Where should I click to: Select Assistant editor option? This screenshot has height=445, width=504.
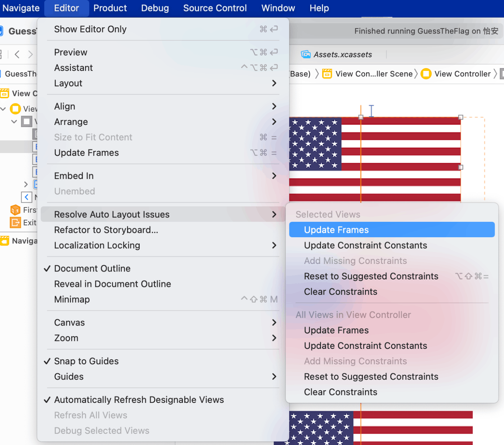(x=163, y=68)
